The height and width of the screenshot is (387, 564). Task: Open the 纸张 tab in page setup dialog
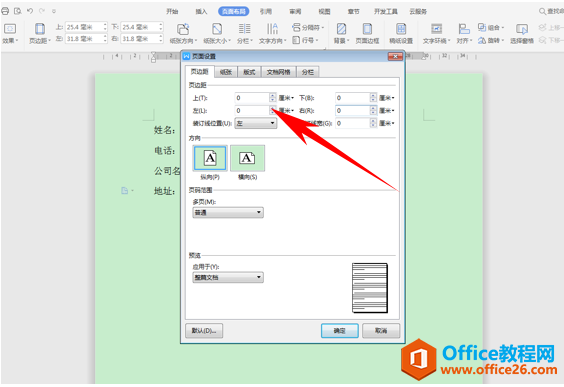pyautogui.click(x=226, y=72)
